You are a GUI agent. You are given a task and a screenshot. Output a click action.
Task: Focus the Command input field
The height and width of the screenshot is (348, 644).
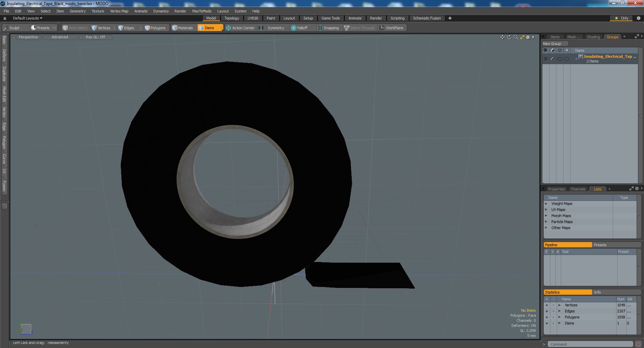click(590, 344)
